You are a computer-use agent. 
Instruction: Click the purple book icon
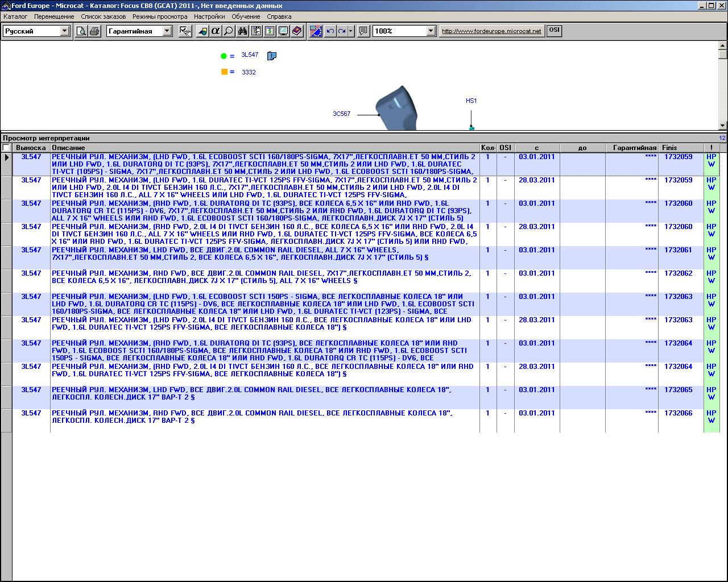click(297, 31)
